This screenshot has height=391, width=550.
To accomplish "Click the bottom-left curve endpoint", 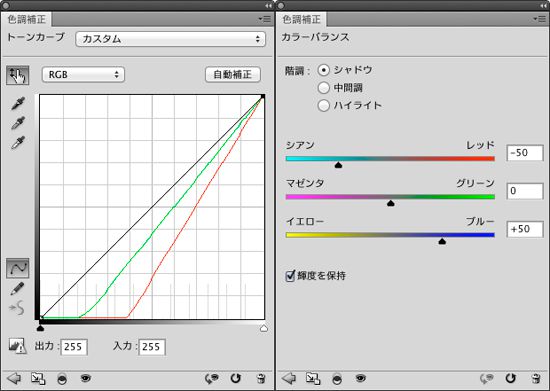I will [x=41, y=318].
